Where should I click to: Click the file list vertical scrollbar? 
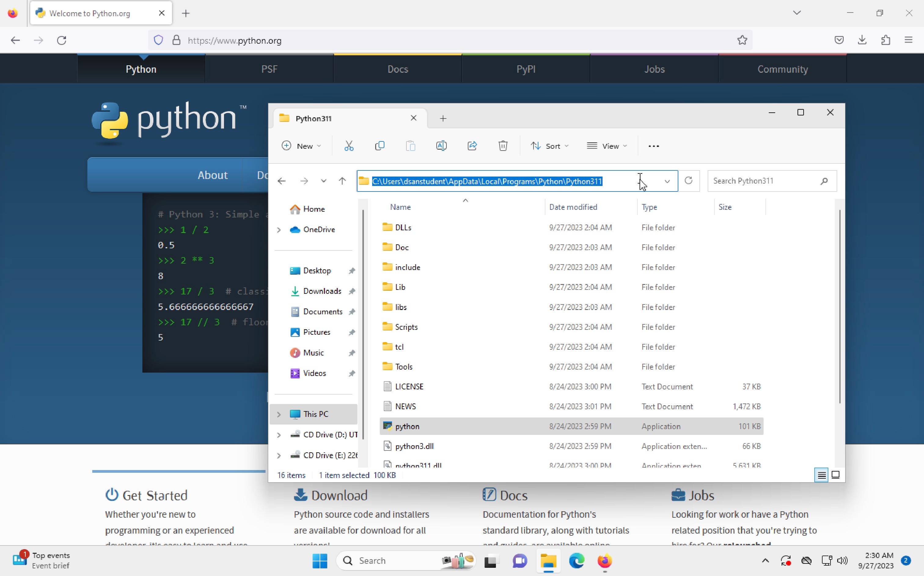[840, 306]
